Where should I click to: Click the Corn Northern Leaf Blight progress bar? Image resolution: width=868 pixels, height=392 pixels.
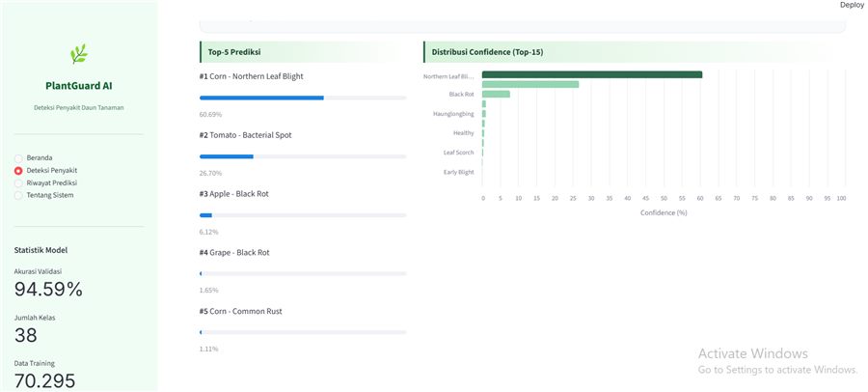(303, 98)
